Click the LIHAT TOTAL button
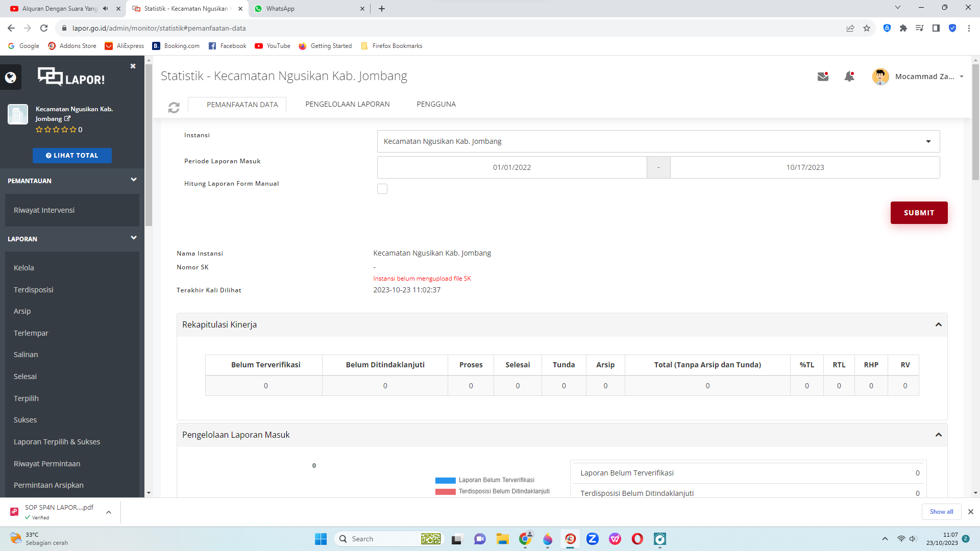The image size is (980, 551). 72,156
